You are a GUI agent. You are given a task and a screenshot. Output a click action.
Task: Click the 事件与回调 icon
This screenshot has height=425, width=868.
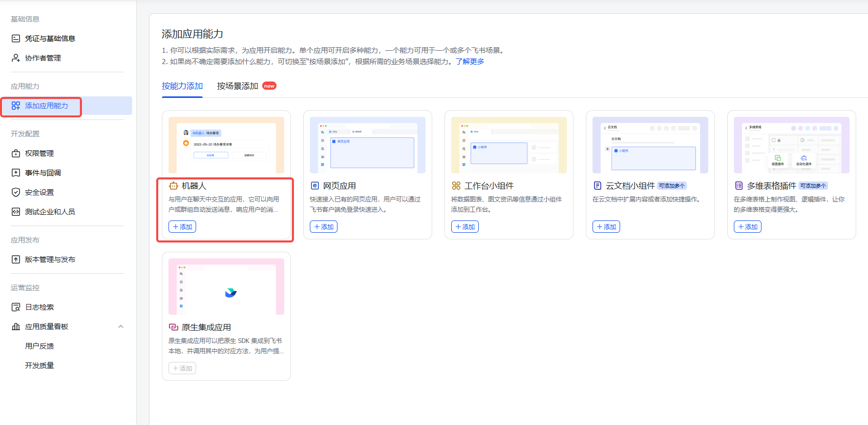(x=16, y=173)
